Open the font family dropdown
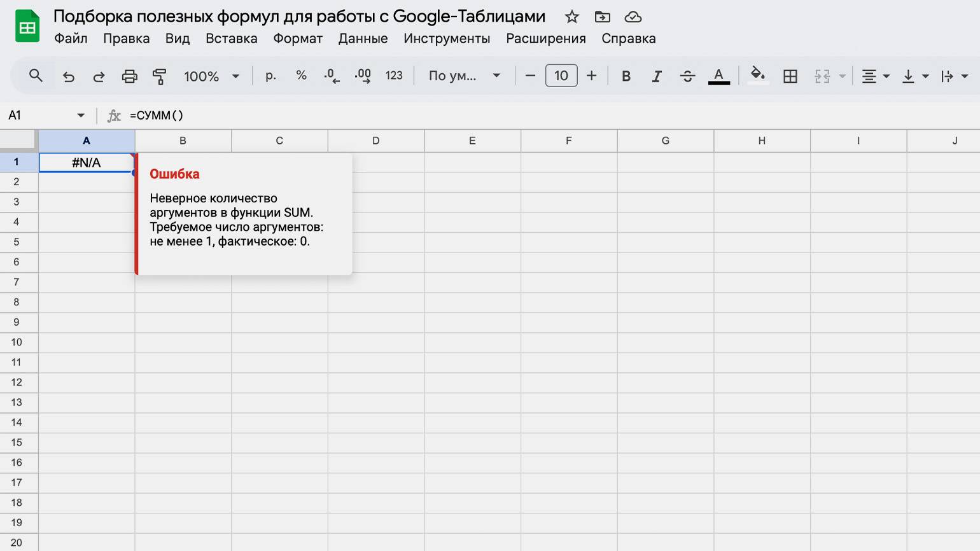The image size is (980, 551). coord(464,76)
